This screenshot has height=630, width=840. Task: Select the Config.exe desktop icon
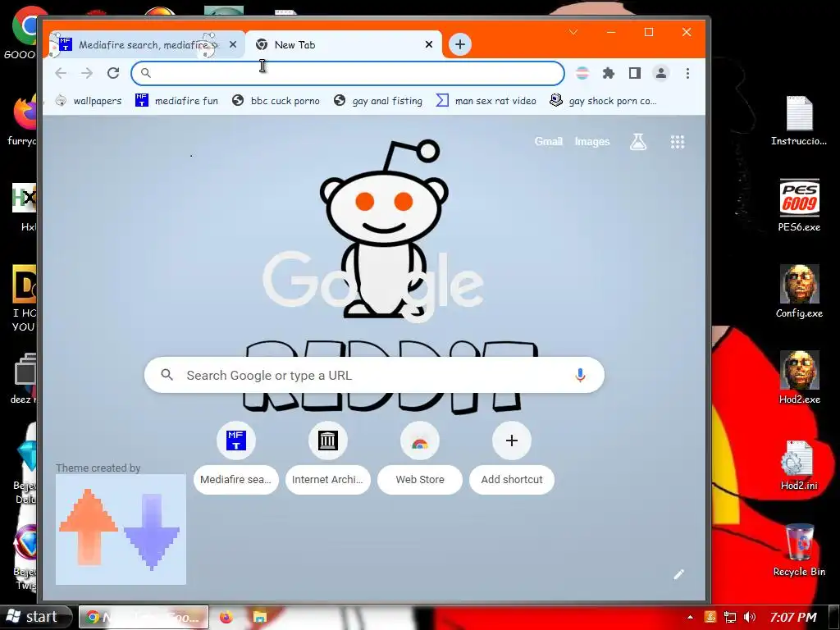799,291
